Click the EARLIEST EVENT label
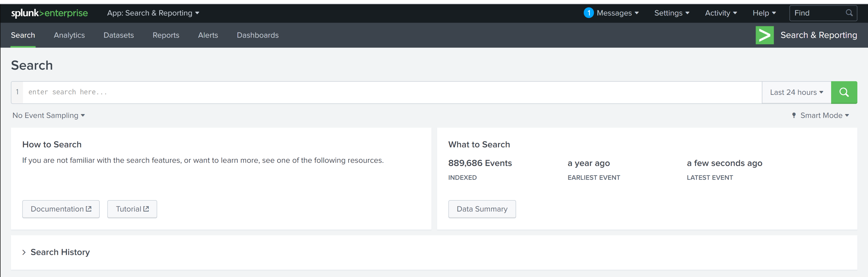 coord(594,177)
